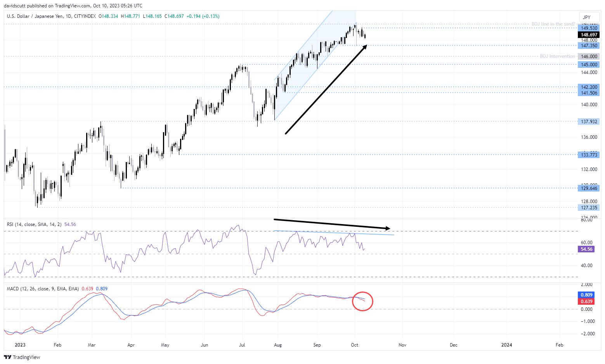The width and height of the screenshot is (605, 364).
Task: Select the 137.932 price level tag
Action: pyautogui.click(x=589, y=122)
